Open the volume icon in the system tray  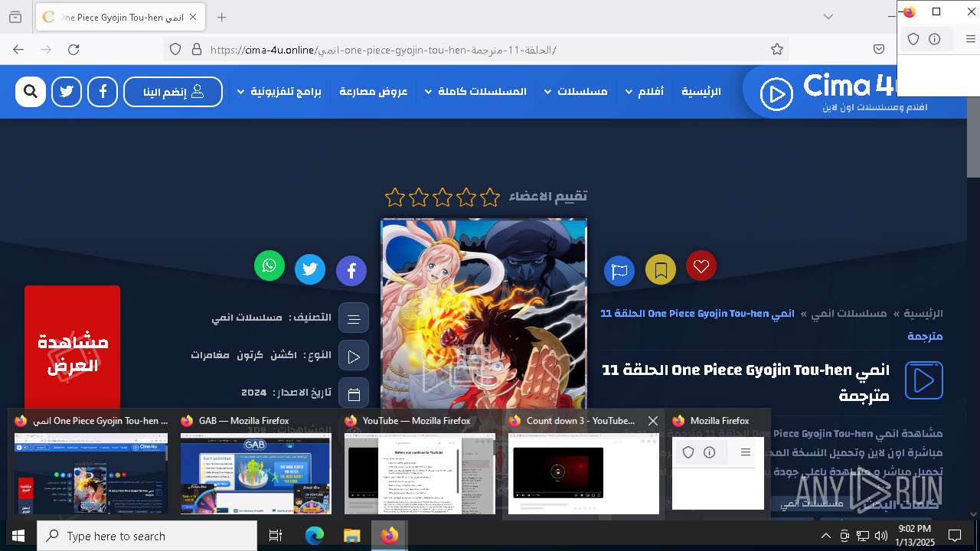(880, 536)
